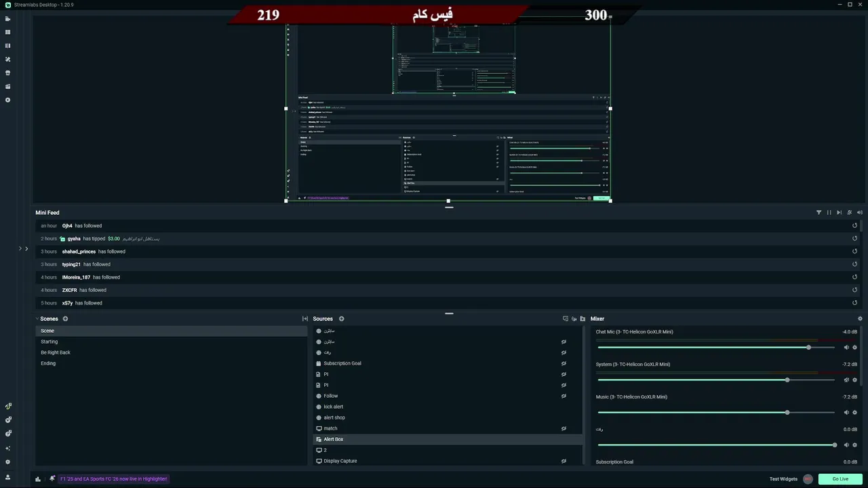Open Chat Mic source settings gear
The image size is (868, 488).
pos(854,348)
